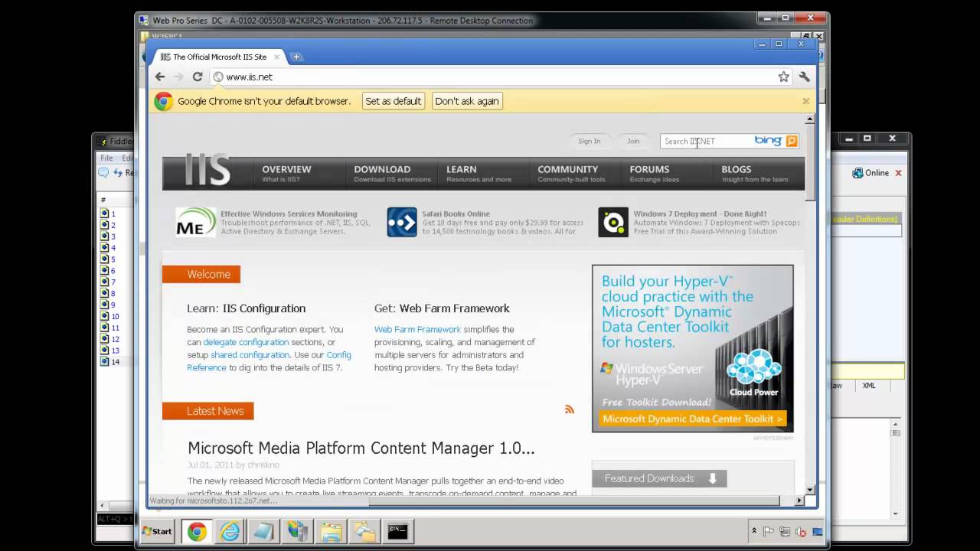Open Chrome's wrench settings menu

[804, 77]
